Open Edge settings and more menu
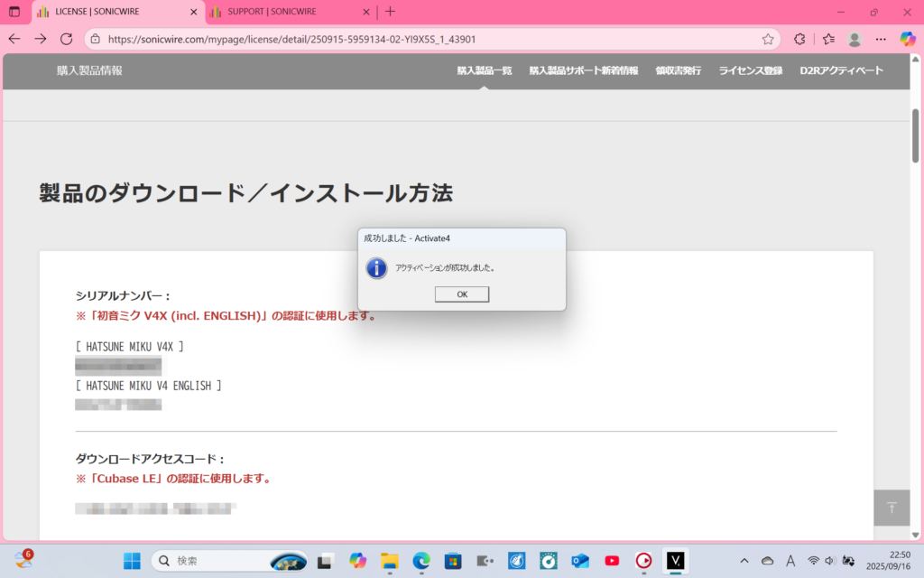Screen dimensions: 924x578 point(881,39)
